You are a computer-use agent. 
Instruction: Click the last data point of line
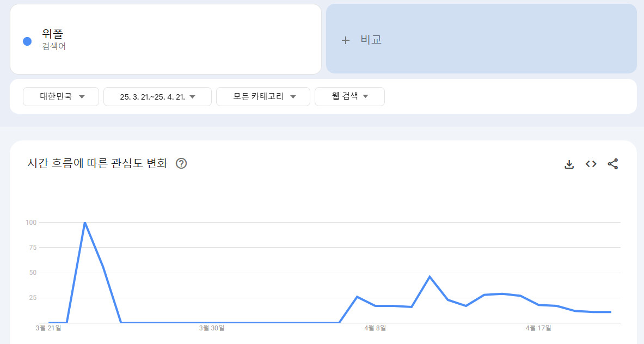coord(611,312)
